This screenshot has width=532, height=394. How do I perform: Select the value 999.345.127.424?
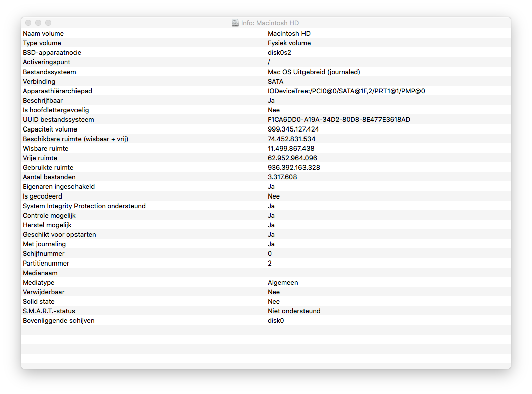tap(293, 129)
